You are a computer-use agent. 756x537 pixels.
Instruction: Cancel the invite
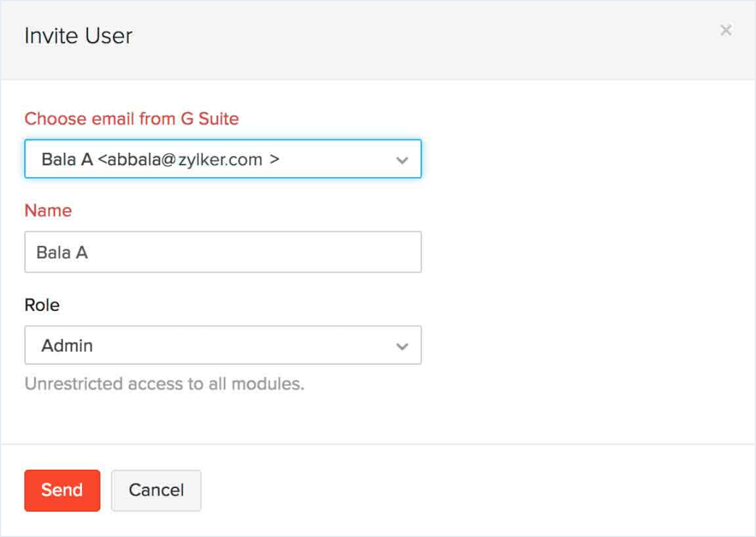pyautogui.click(x=156, y=490)
